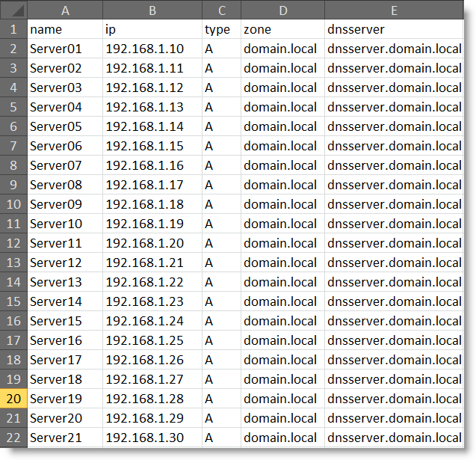Click IP cell 192.168.1.30
This screenshot has height=460, width=476.
152,438
